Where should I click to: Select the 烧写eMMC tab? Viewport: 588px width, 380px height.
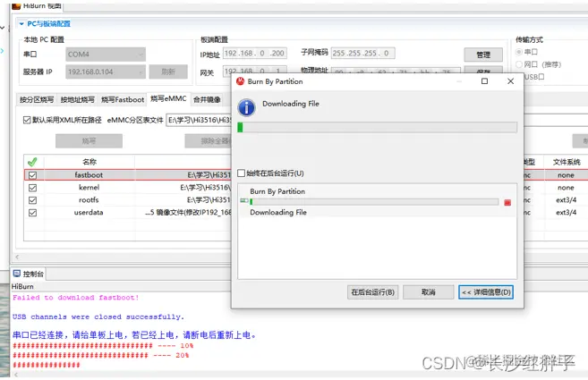coord(169,98)
